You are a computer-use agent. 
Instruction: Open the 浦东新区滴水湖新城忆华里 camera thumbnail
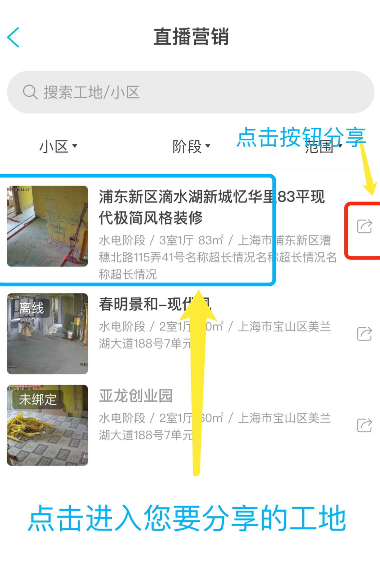[x=48, y=226]
